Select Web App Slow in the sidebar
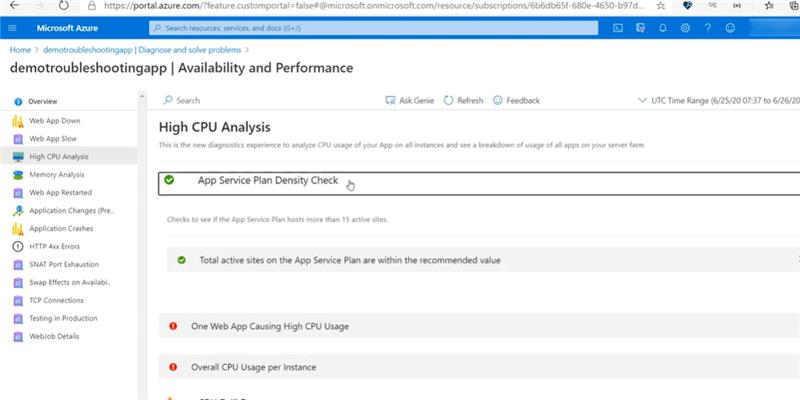This screenshot has width=800, height=400. pyautogui.click(x=53, y=139)
